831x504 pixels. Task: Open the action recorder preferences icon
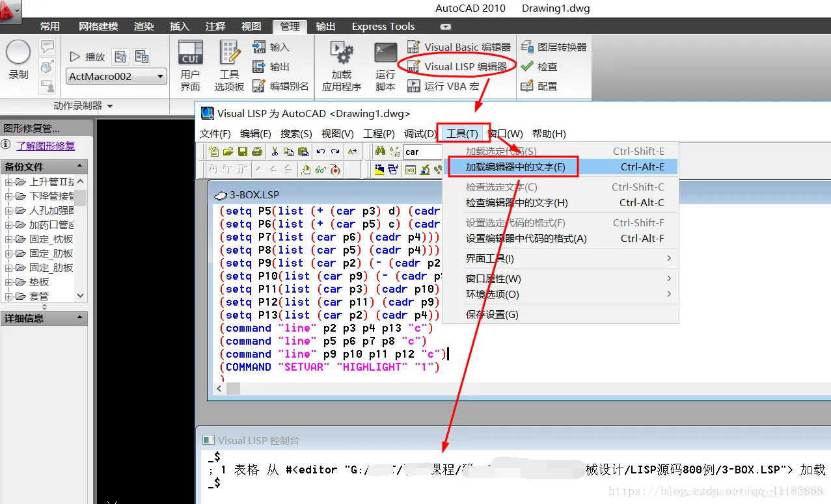tap(120, 57)
